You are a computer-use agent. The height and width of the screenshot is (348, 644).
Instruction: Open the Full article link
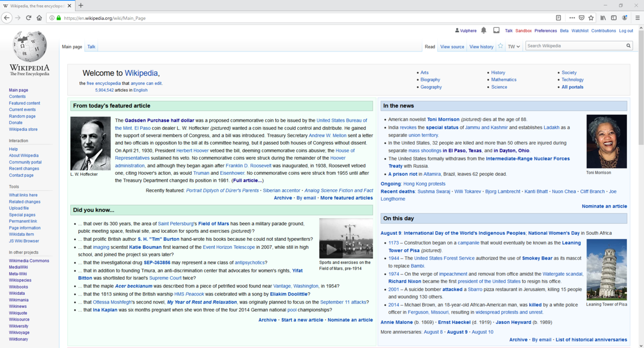point(247,181)
